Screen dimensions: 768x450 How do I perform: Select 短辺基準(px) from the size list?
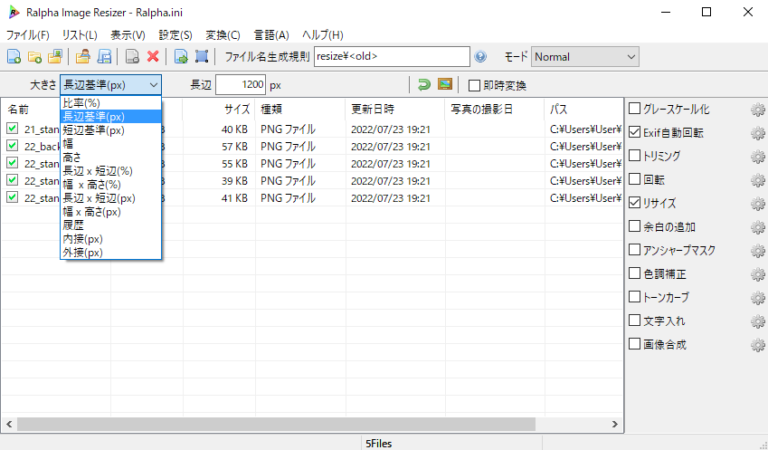93,130
